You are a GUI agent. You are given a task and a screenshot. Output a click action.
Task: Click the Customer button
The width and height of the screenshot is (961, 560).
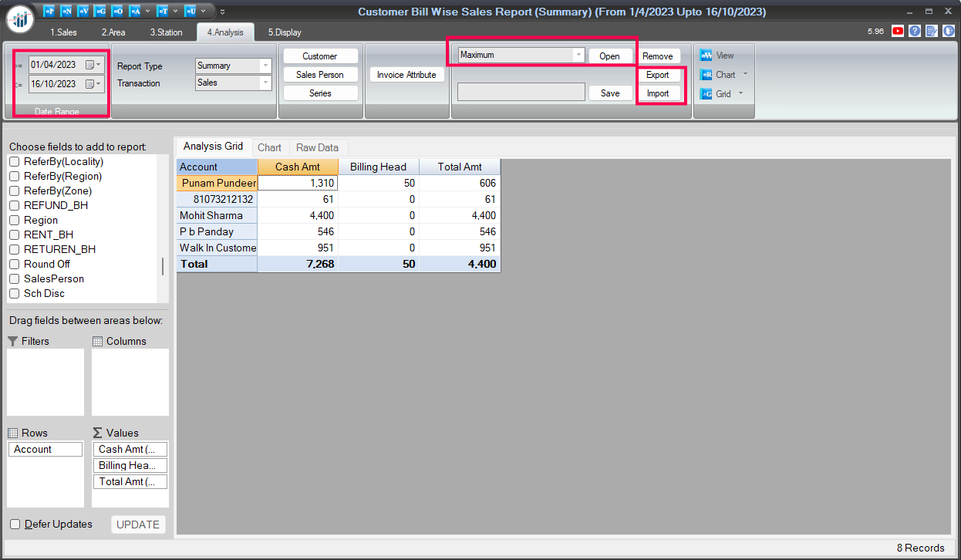click(x=320, y=56)
